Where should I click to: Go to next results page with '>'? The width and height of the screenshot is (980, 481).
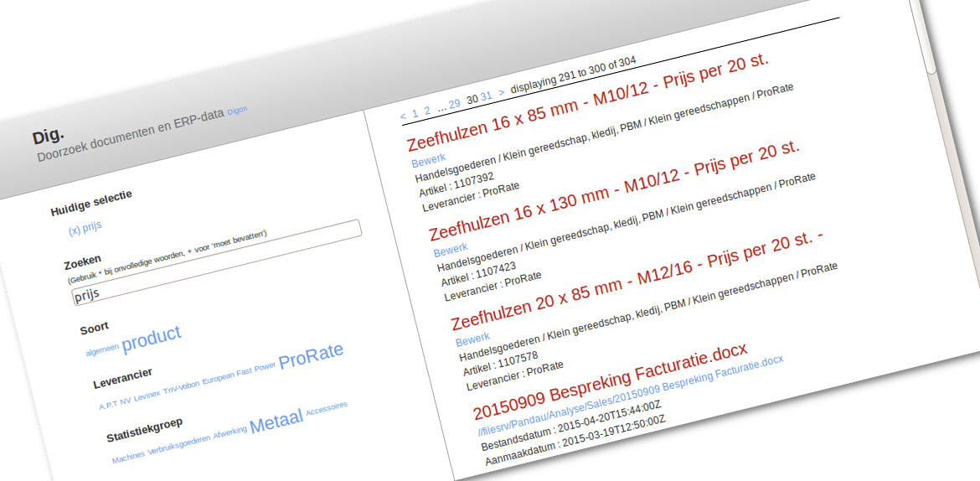(501, 93)
